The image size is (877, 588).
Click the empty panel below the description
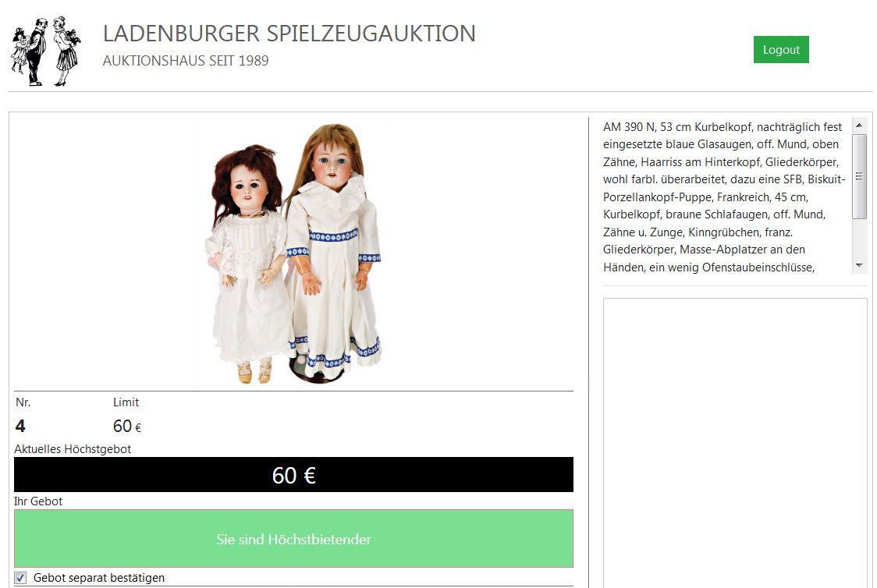pos(735,443)
